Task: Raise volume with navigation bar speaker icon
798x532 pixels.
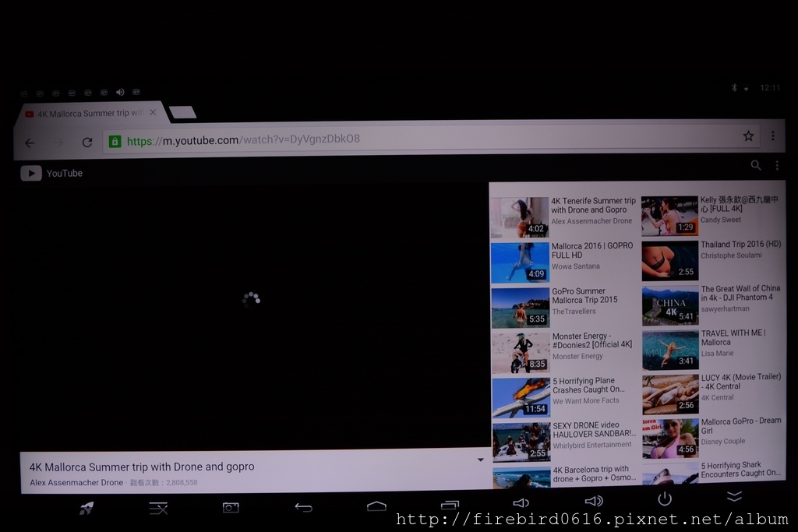Action: point(593,502)
